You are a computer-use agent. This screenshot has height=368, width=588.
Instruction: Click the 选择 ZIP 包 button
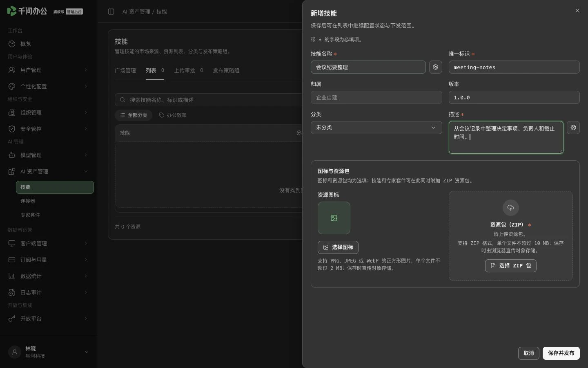point(510,266)
